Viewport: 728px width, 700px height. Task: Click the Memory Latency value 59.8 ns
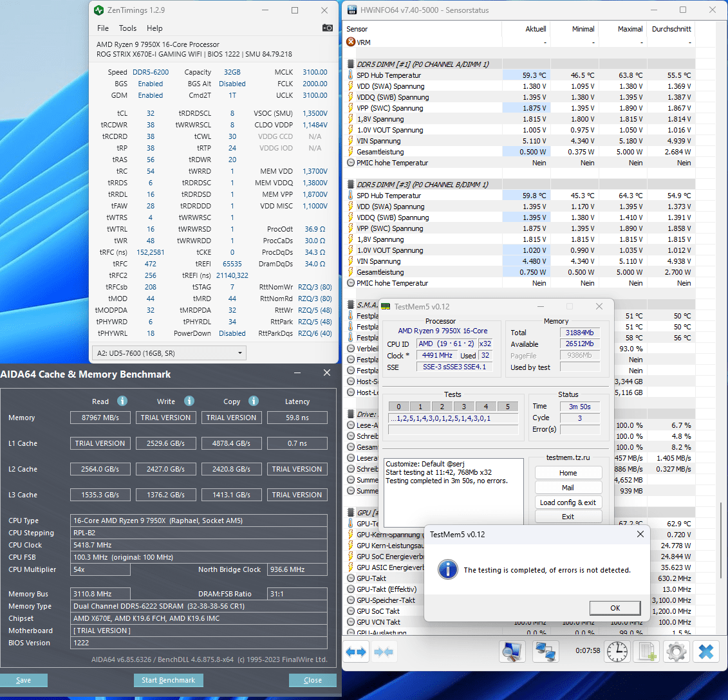[297, 418]
